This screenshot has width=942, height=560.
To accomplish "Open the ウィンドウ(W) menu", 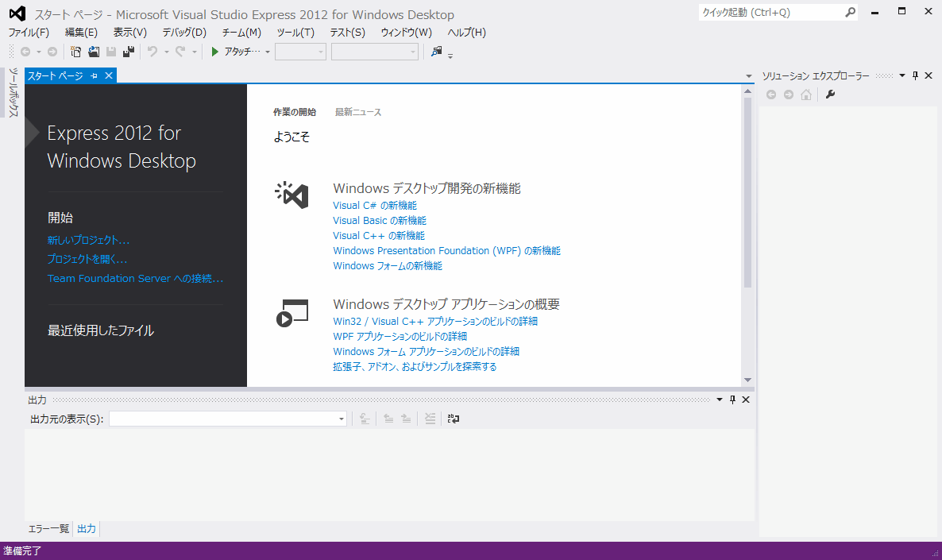I will [x=406, y=33].
